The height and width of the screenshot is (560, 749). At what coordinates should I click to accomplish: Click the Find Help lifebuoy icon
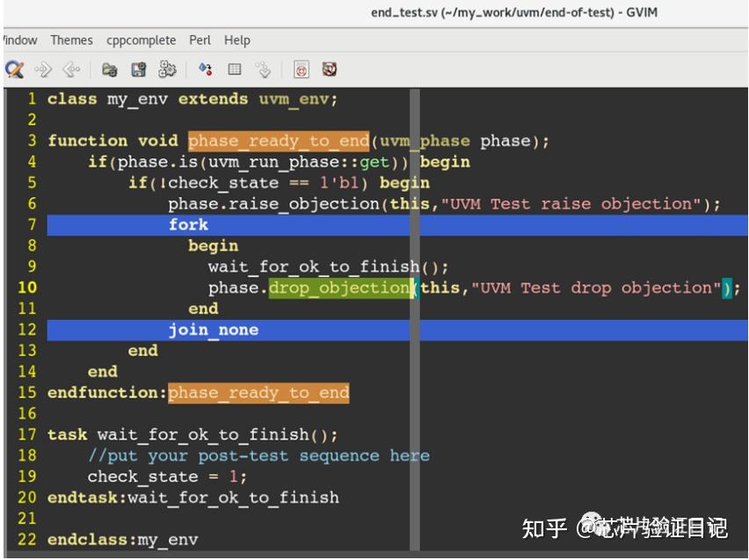(330, 69)
